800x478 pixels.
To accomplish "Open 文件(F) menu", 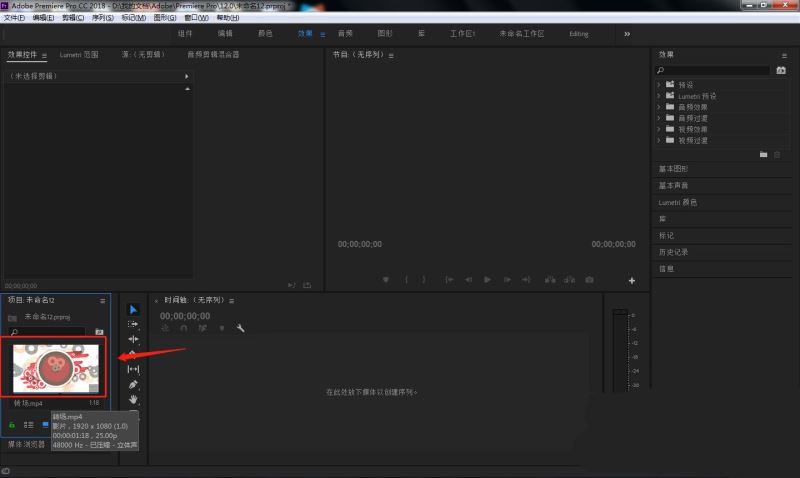I will [x=14, y=18].
